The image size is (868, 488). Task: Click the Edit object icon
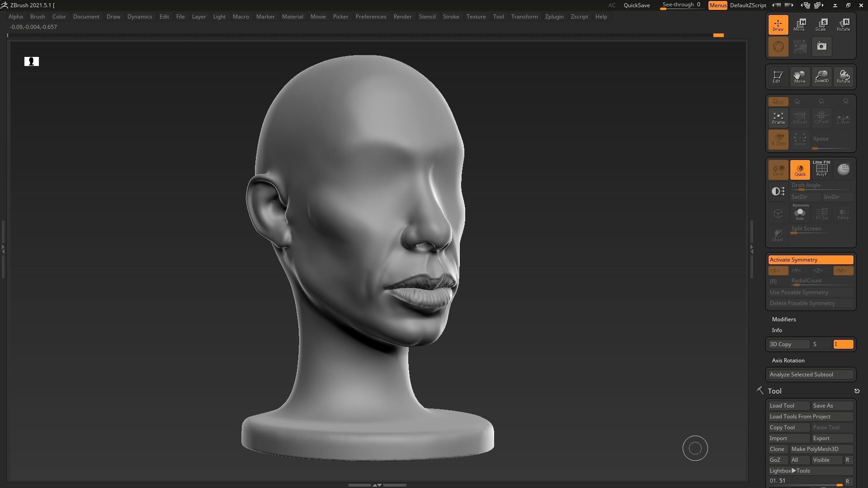click(x=778, y=76)
